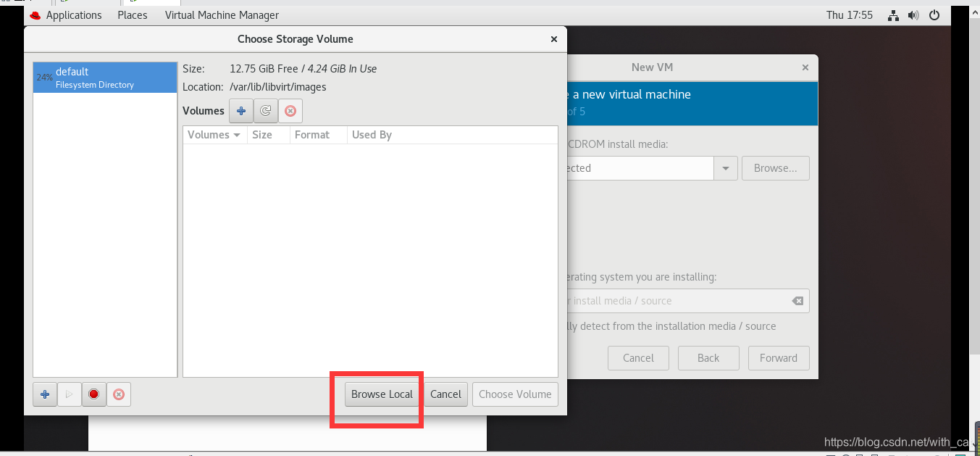Viewport: 980px width, 456px height.
Task: Close the New VM window
Action: pos(805,67)
